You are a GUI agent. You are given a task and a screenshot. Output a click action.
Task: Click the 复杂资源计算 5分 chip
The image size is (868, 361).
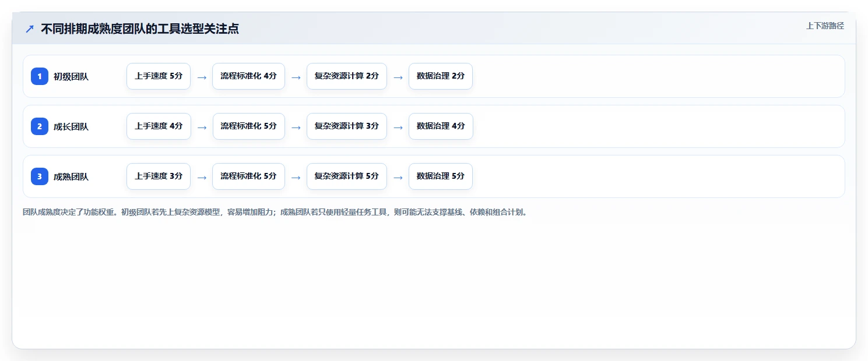click(x=347, y=176)
